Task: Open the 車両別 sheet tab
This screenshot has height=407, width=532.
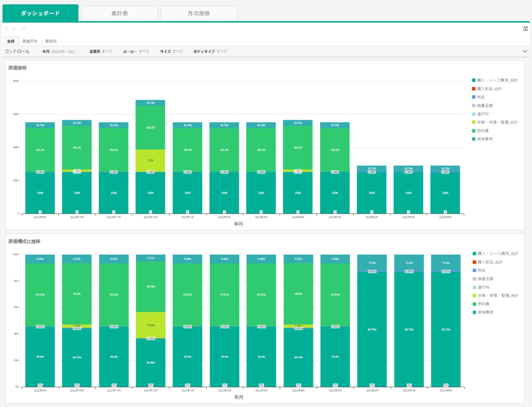Action: 51,41
